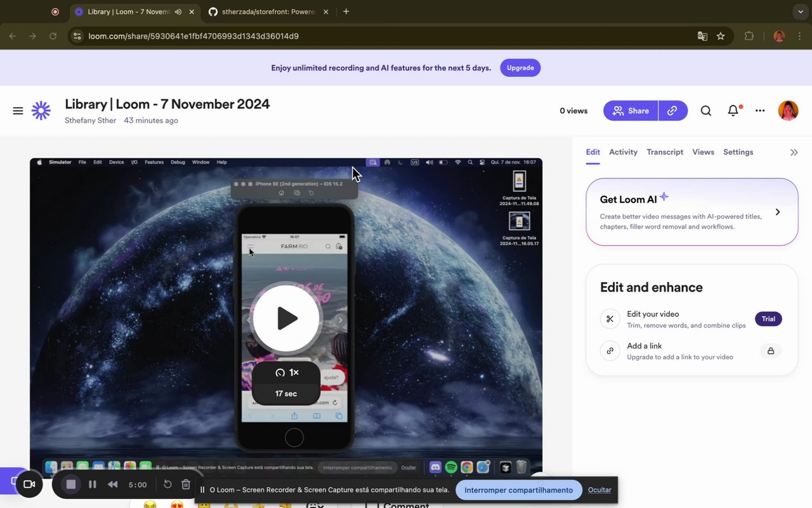Collapse the right side panel
The width and height of the screenshot is (812, 508).
[794, 152]
